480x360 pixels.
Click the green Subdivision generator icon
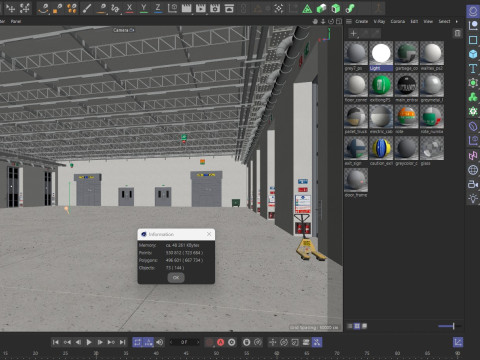point(473,82)
